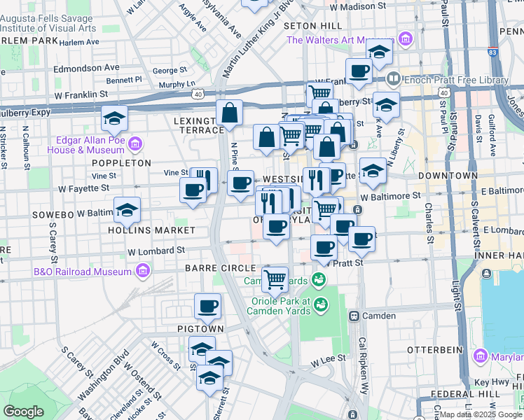
Task: Click the Interstate 83 highway shield
Action: 492,51
